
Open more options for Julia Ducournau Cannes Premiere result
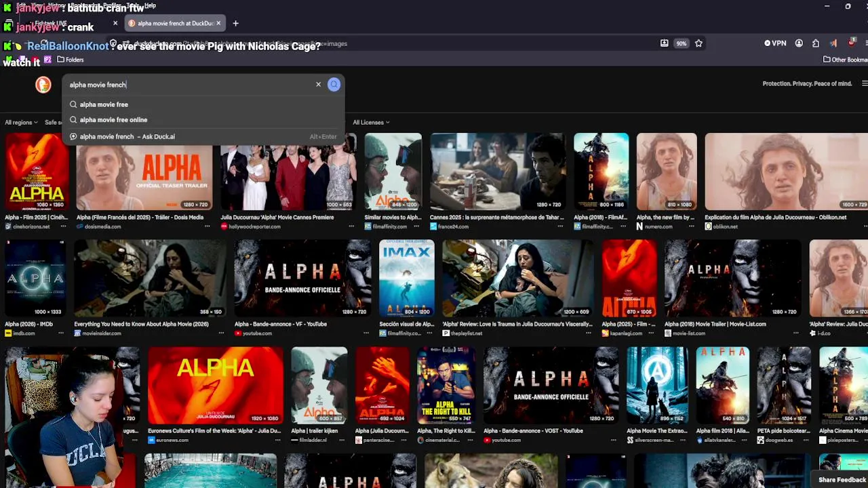(x=351, y=226)
